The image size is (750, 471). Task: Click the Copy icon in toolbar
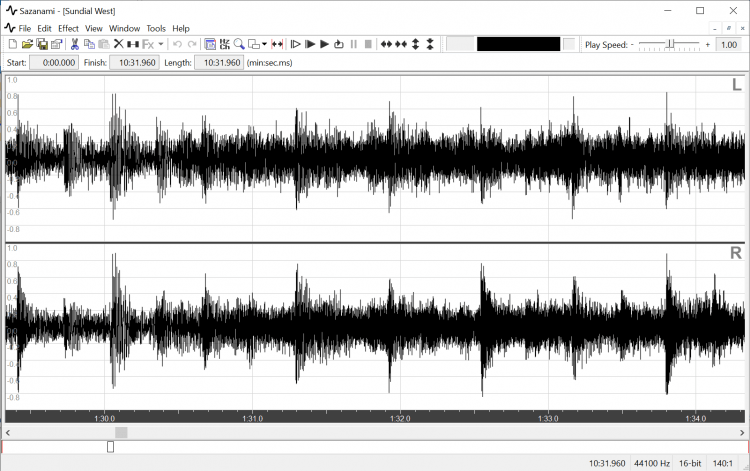(89, 44)
